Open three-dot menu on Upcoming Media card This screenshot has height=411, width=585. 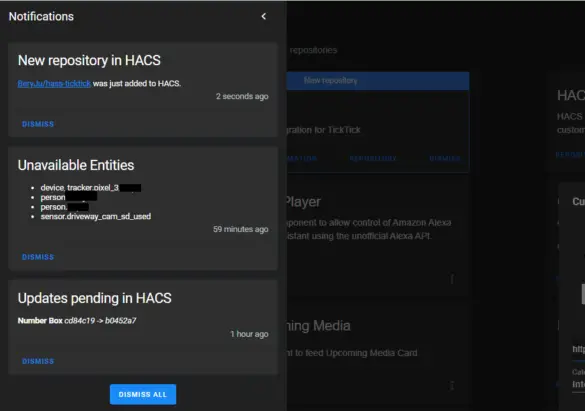tap(452, 385)
